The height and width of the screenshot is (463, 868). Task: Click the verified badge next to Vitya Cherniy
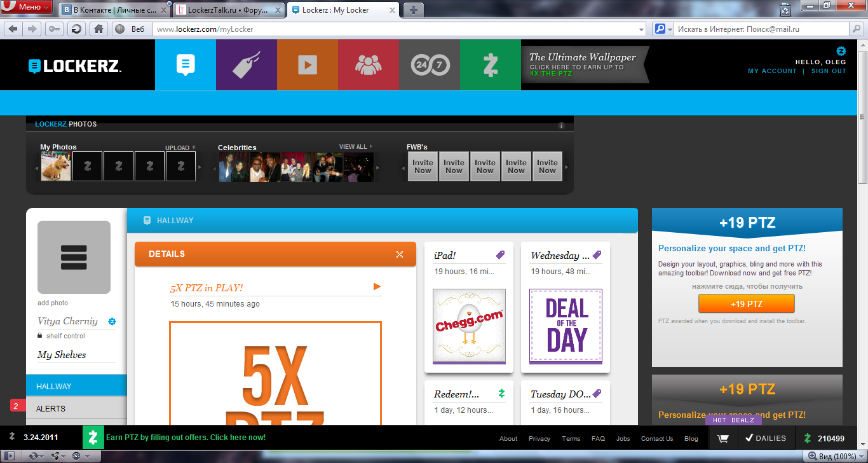point(112,321)
